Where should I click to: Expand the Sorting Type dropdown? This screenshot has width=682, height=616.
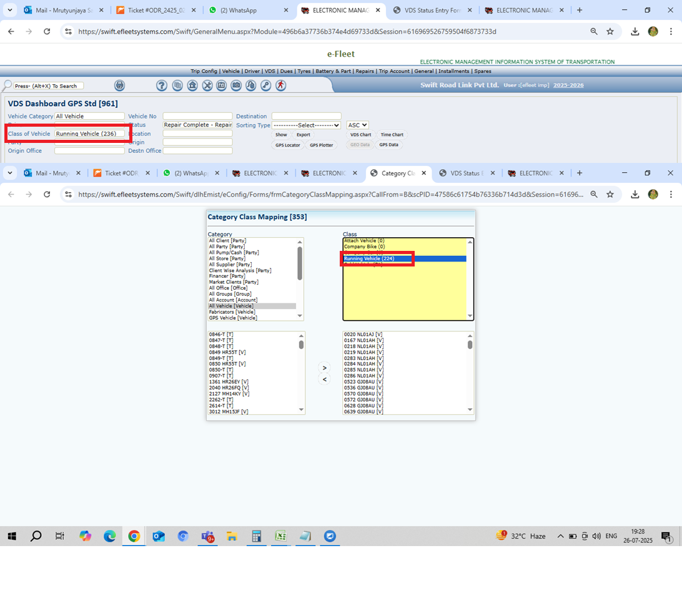306,125
